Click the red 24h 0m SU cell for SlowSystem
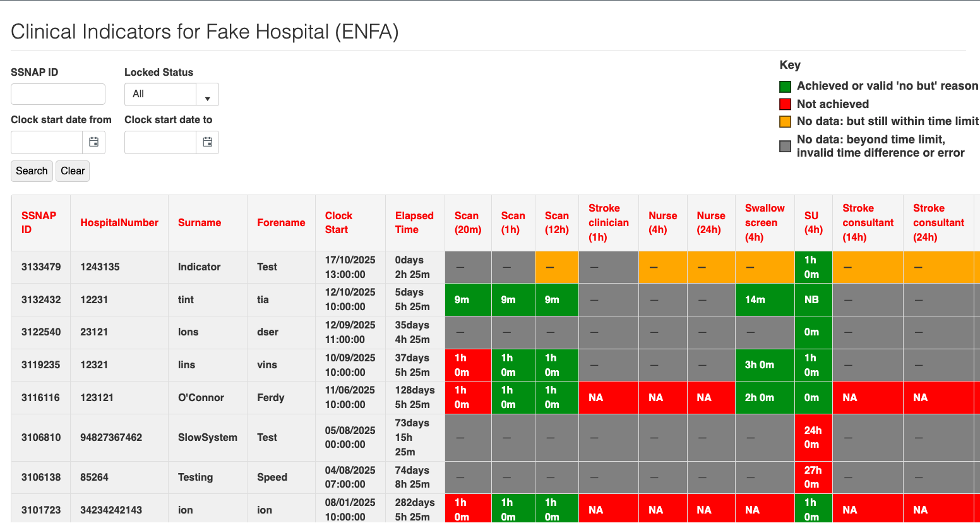This screenshot has height=523, width=980. tap(813, 437)
